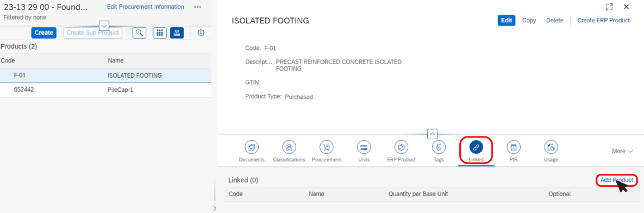Click the search icon in products toolbar
This screenshot has height=213, width=644.
point(140,33)
